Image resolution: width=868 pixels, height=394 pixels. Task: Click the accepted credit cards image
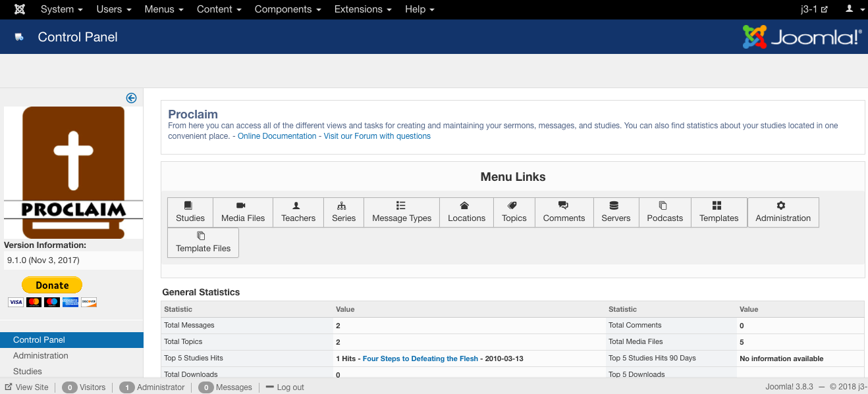coord(53,302)
